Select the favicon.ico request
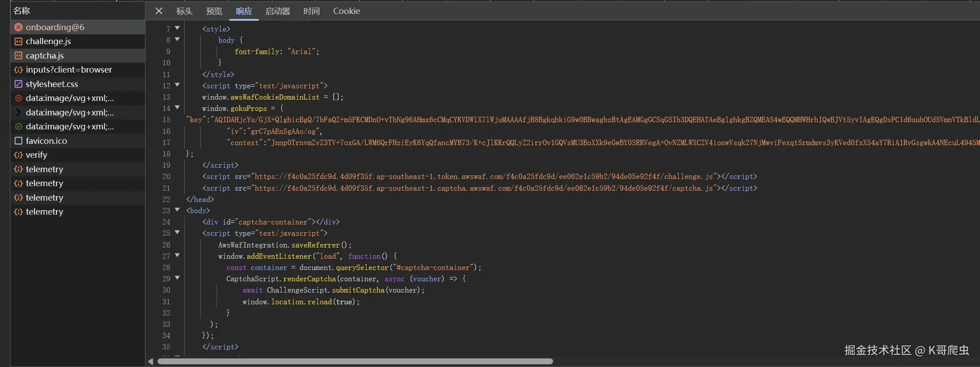The height and width of the screenshot is (367, 980). click(x=77, y=141)
